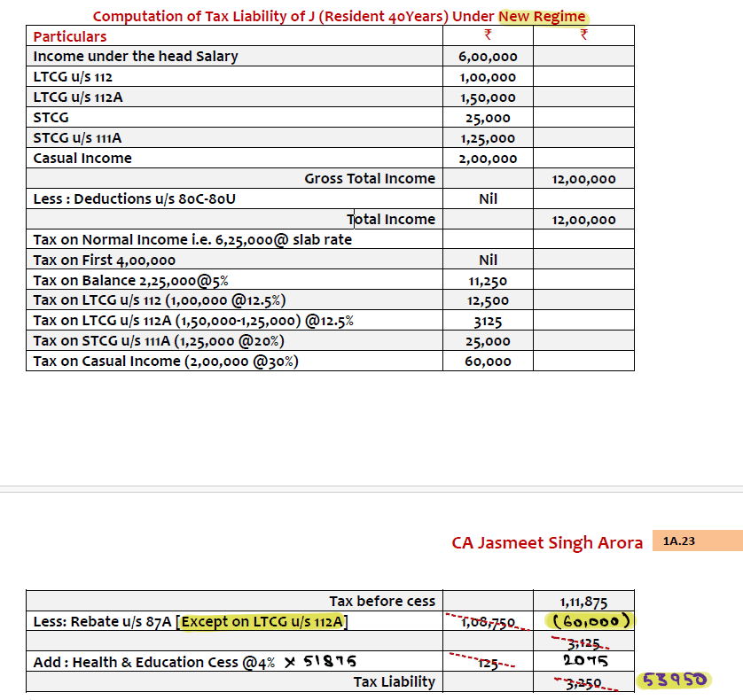Viewport: 743px width, 700px height.
Task: Click highlighted 'Except on LTCG u/s 112A' text
Action: (x=262, y=621)
